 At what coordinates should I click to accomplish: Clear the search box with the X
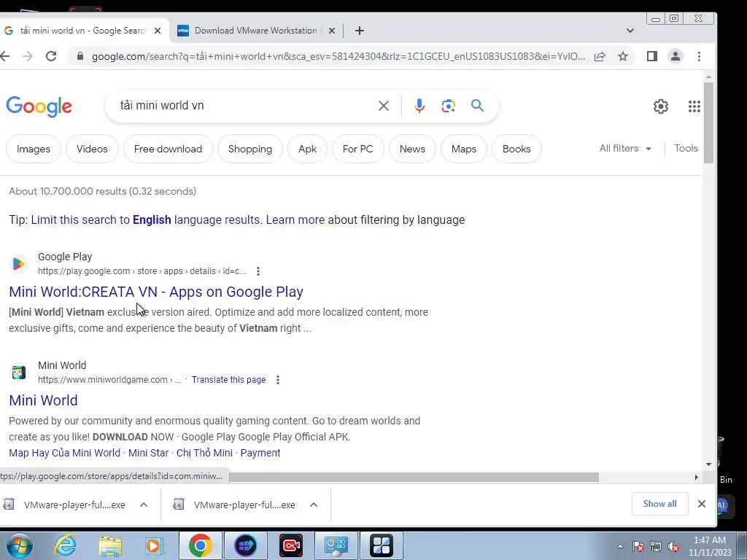coord(384,106)
